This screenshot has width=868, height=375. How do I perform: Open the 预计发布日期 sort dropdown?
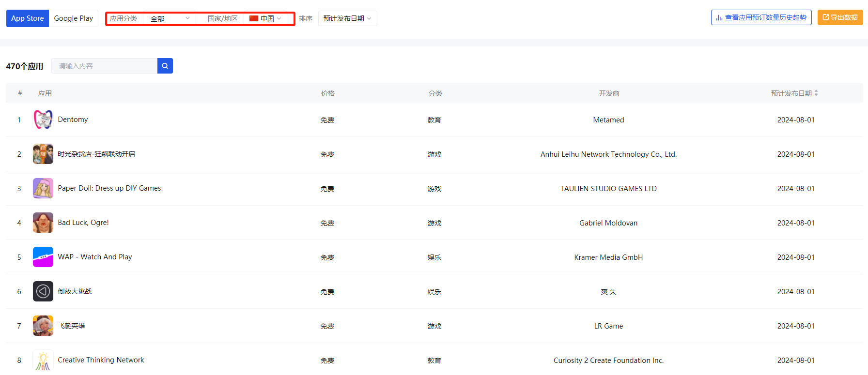347,18
